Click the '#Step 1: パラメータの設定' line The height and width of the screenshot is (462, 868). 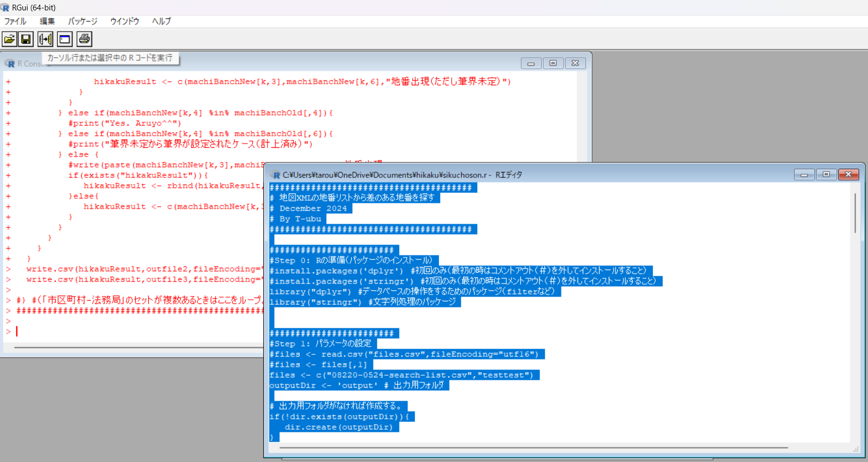coord(323,344)
